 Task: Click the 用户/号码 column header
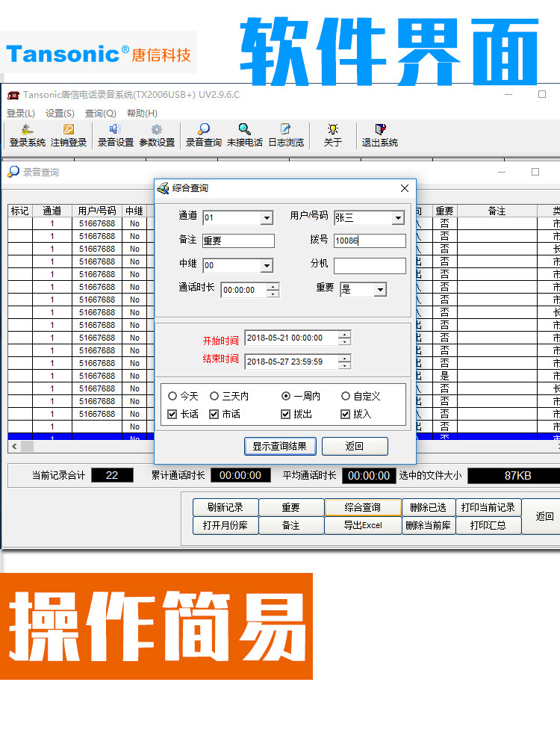[97, 211]
